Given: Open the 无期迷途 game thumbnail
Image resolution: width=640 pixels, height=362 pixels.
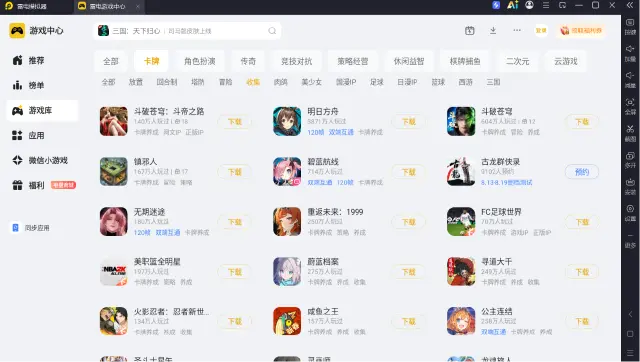Looking at the screenshot, I should coord(113,222).
